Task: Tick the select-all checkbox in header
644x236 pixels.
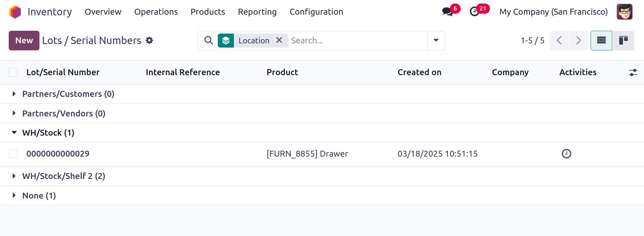Action: click(13, 72)
